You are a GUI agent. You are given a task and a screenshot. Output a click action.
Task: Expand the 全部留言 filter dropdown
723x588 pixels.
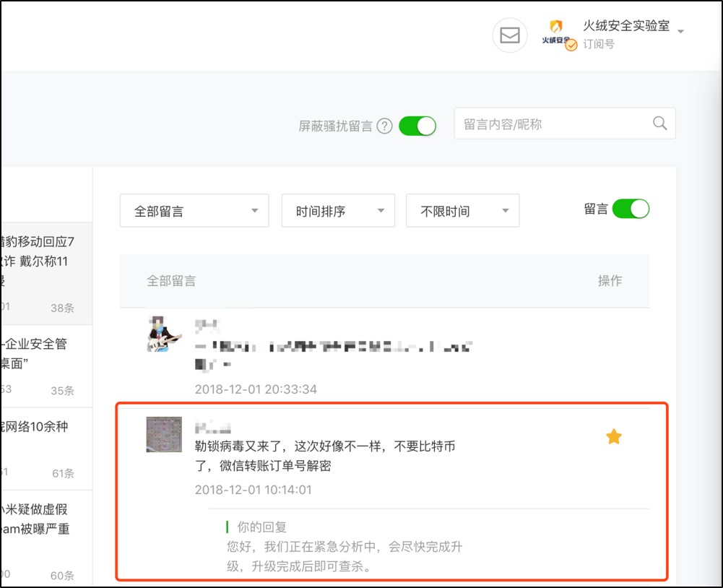[x=194, y=211]
